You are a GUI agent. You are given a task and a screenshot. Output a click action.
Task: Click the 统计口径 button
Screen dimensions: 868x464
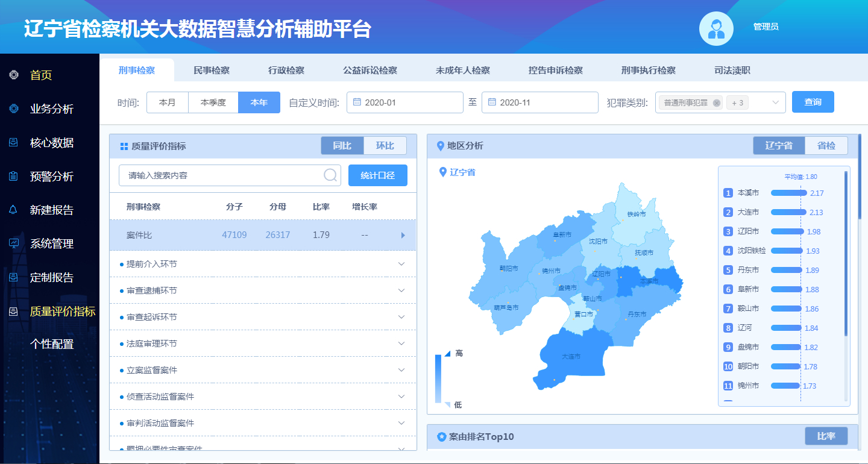pos(378,175)
